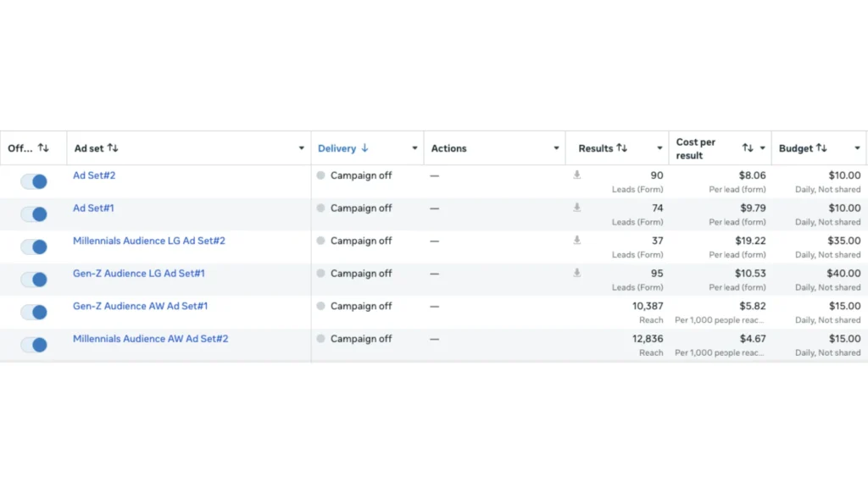Click the $8.06 cost per lead
868x488 pixels.
[753, 175]
